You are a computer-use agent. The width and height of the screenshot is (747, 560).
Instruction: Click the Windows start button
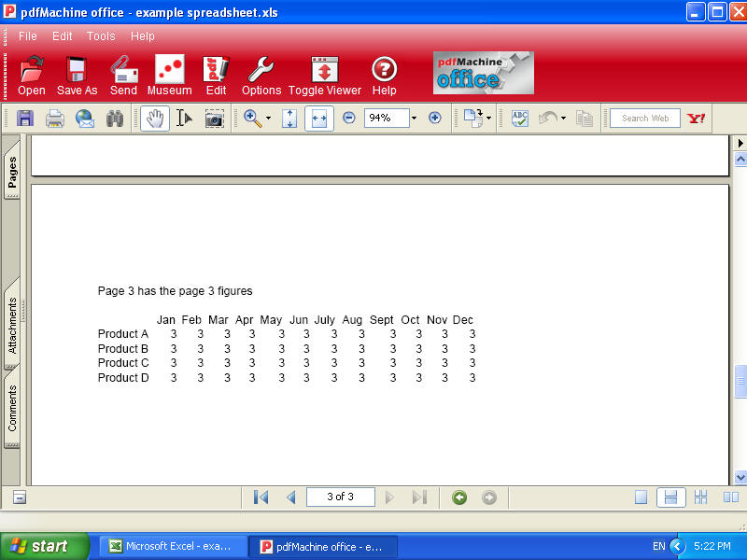pos(45,546)
